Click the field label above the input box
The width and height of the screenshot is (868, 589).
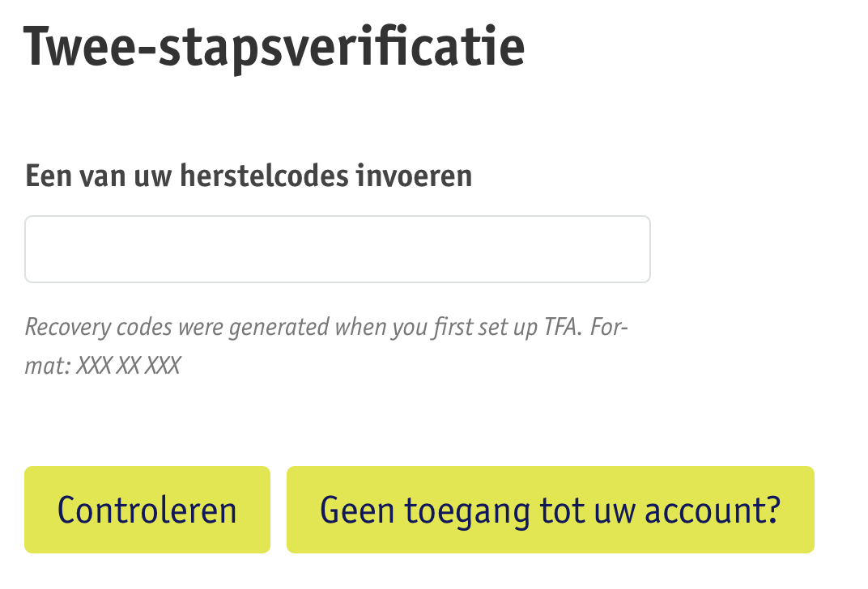pos(249,176)
